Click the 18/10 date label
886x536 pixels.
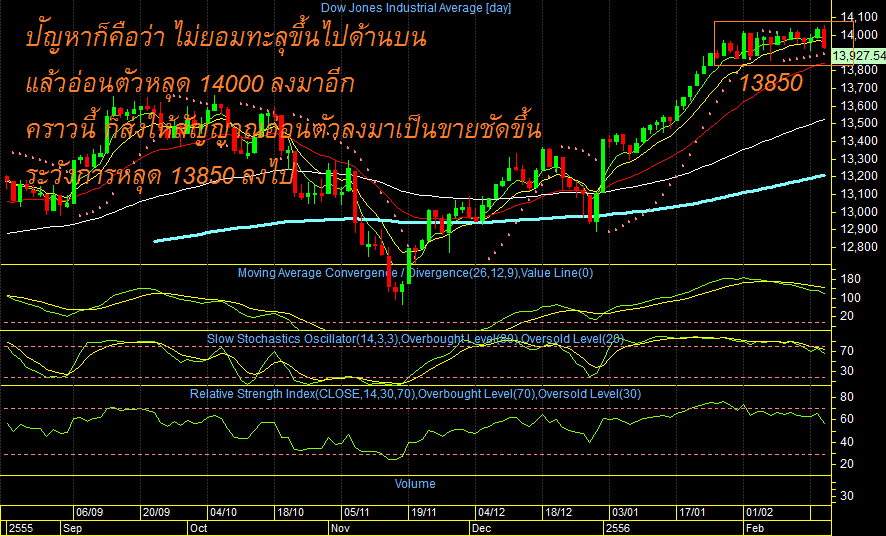click(290, 512)
